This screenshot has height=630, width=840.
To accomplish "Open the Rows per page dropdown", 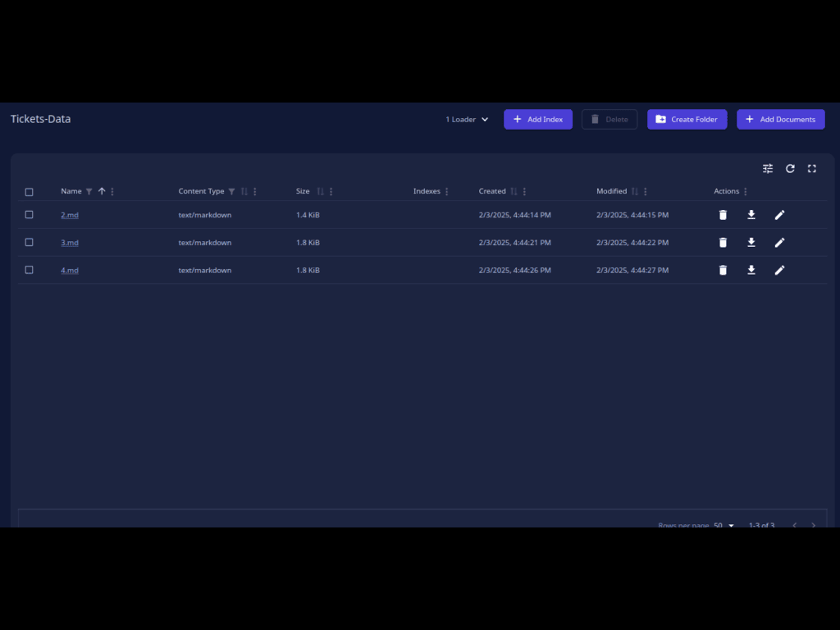I will (x=724, y=525).
